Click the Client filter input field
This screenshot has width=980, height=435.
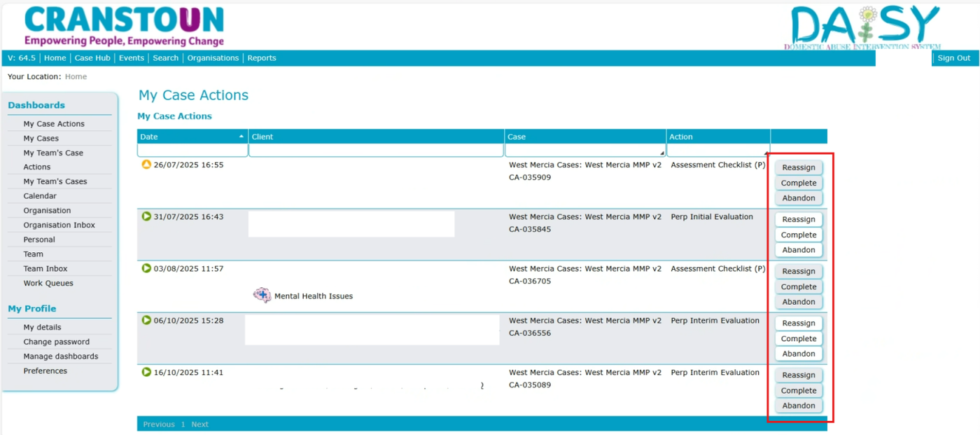[376, 151]
